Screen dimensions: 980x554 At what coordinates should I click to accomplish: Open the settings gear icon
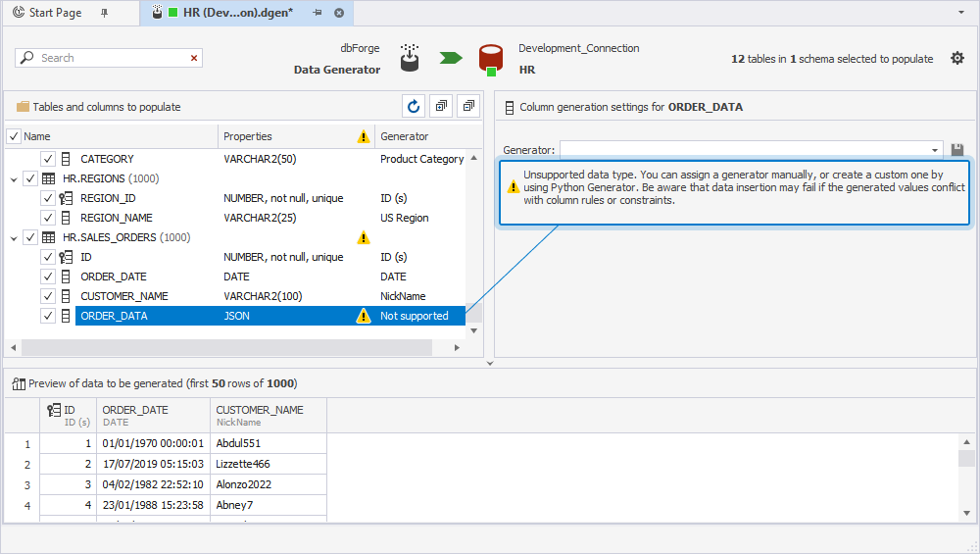click(956, 58)
